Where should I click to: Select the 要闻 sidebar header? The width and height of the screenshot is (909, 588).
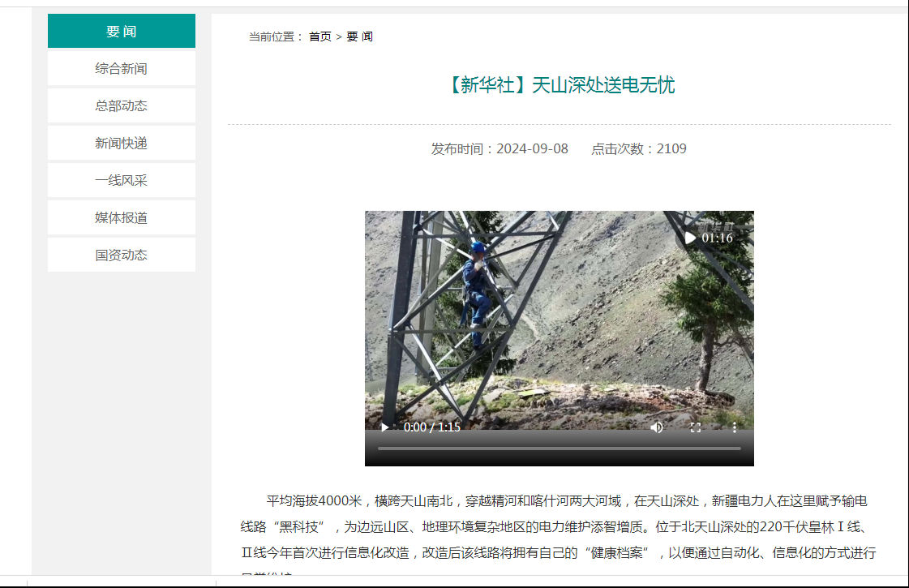tap(121, 31)
